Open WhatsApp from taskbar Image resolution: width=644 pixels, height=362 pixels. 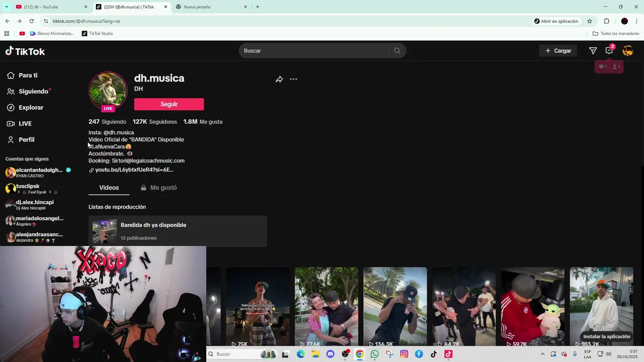tap(374, 354)
